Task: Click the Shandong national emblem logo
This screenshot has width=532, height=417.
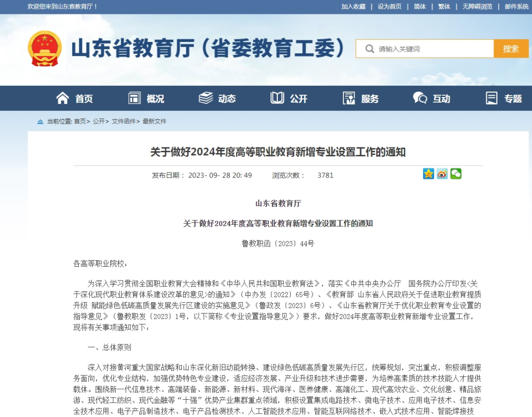Action: point(45,48)
